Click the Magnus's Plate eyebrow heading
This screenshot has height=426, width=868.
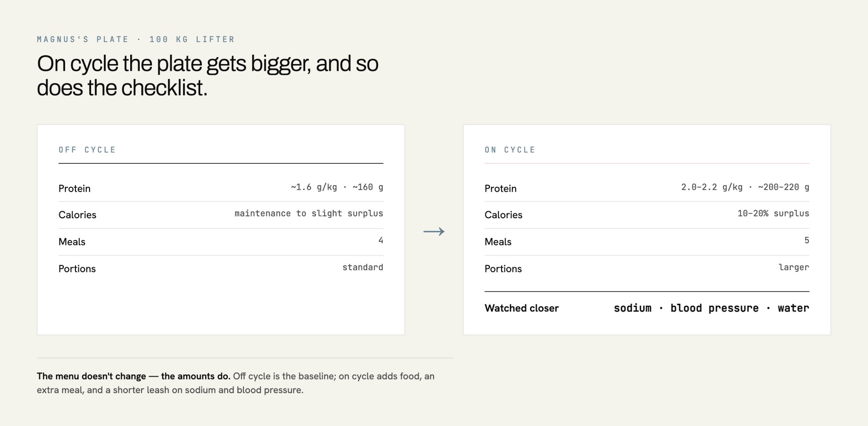[x=136, y=39]
